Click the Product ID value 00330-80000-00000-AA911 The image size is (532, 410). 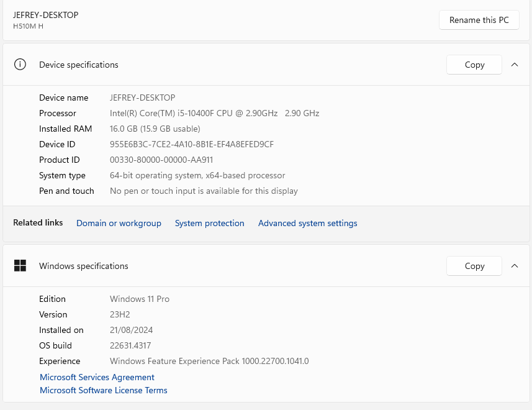[x=161, y=160]
